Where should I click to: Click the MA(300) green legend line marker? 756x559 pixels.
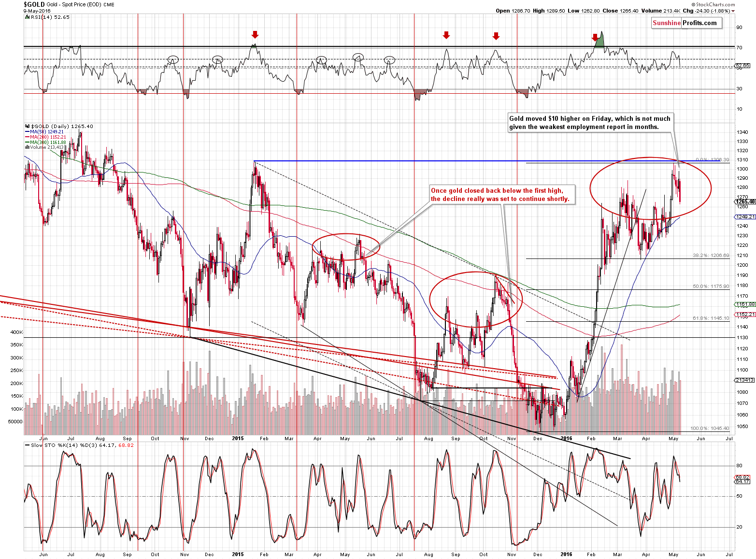(x=27, y=143)
